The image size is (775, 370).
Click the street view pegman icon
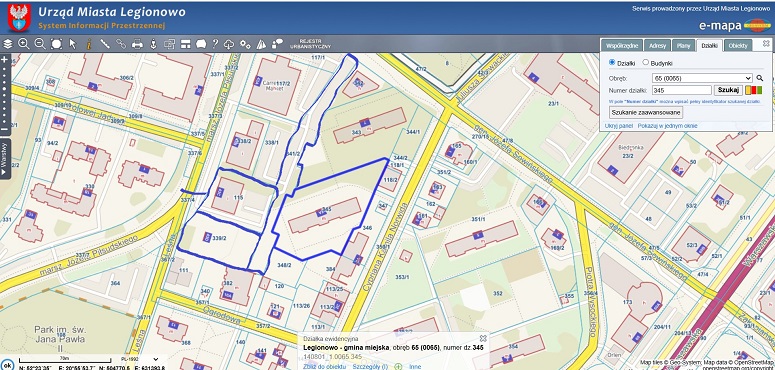153,44
